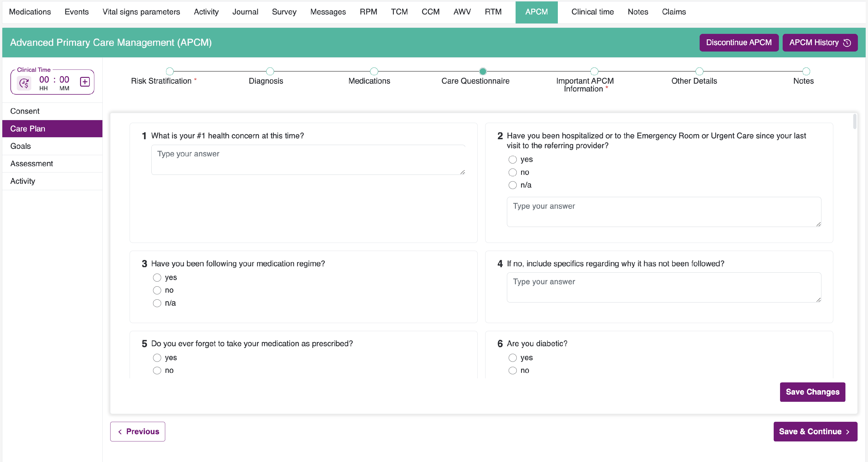Click the Risk Stratification step circle
The width and height of the screenshot is (868, 462).
click(x=170, y=71)
